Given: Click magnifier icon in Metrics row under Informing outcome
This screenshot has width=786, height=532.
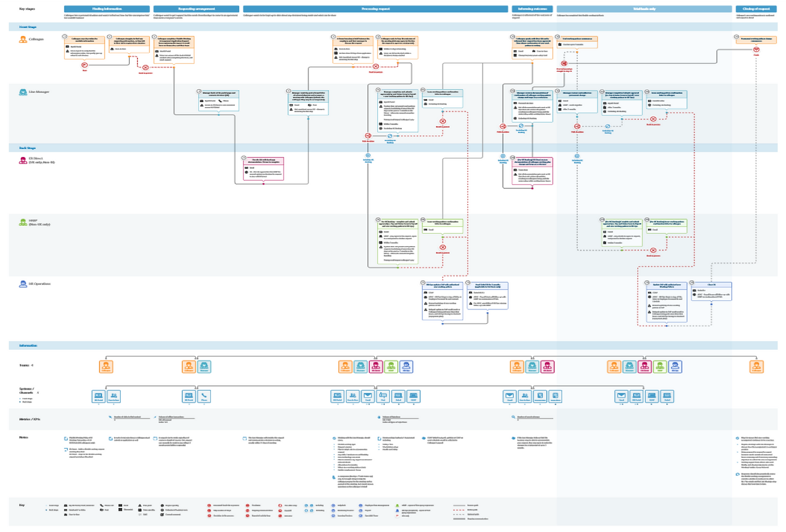Looking at the screenshot, I should [513, 417].
